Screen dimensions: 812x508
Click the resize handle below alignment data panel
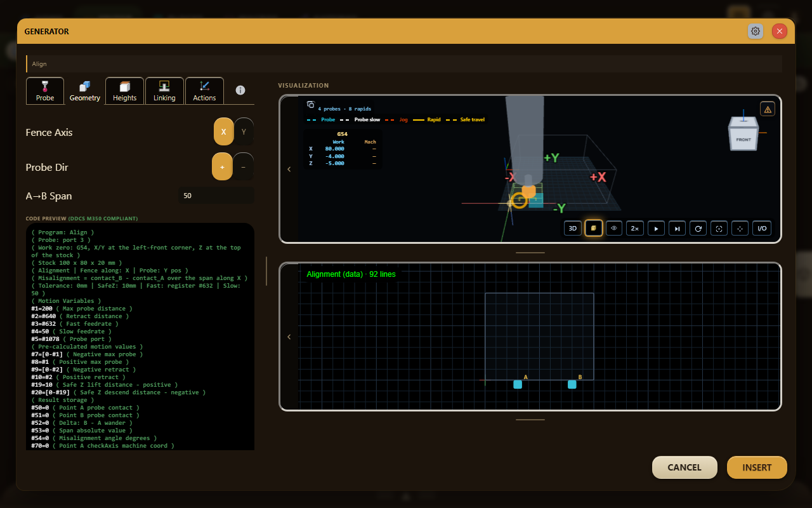(530, 420)
